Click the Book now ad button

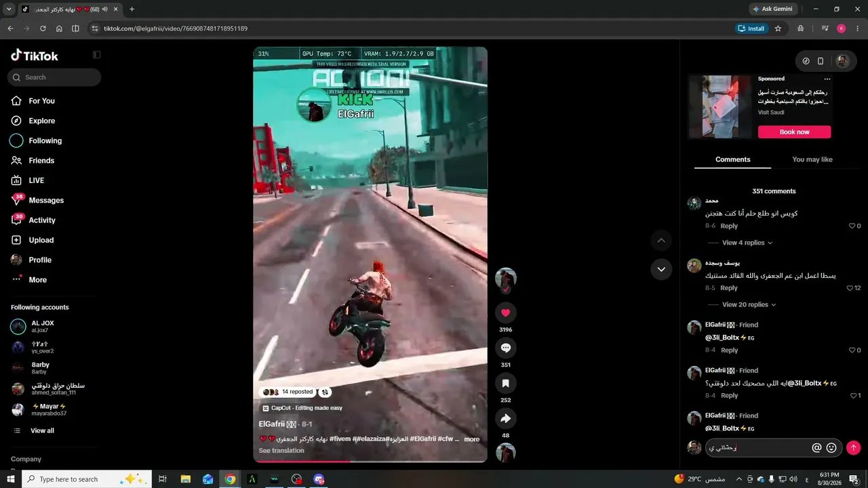pyautogui.click(x=794, y=132)
